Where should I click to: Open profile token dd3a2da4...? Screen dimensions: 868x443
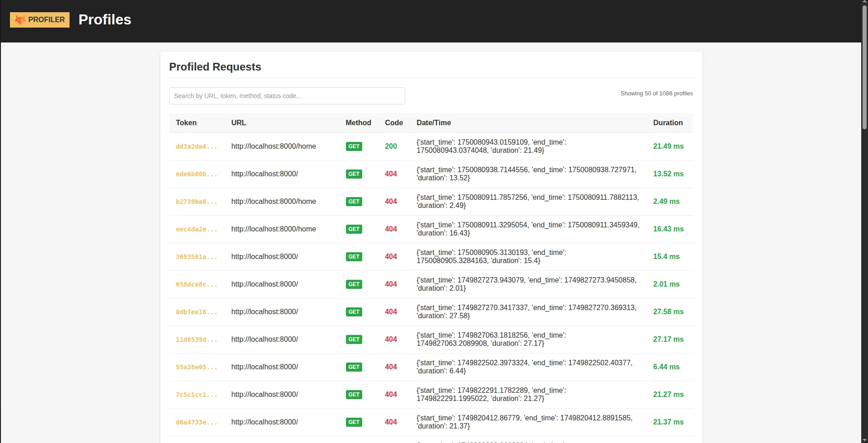coord(196,146)
